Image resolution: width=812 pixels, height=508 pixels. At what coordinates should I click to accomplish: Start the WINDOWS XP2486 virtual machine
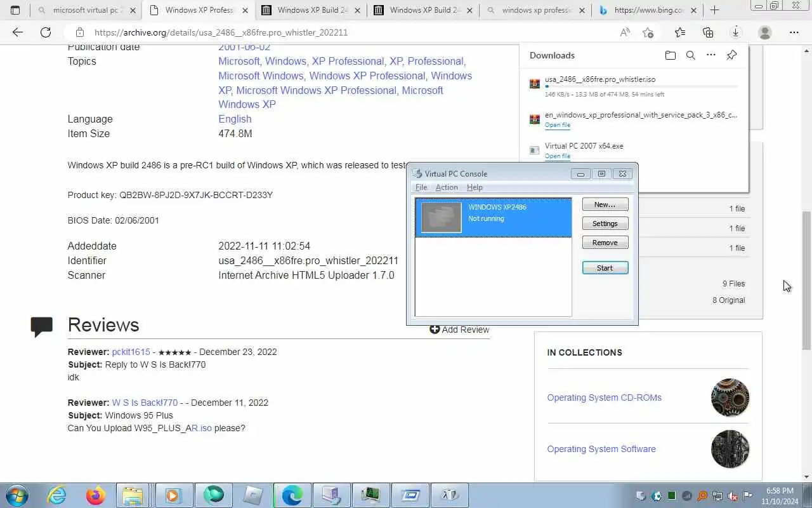[x=605, y=268]
